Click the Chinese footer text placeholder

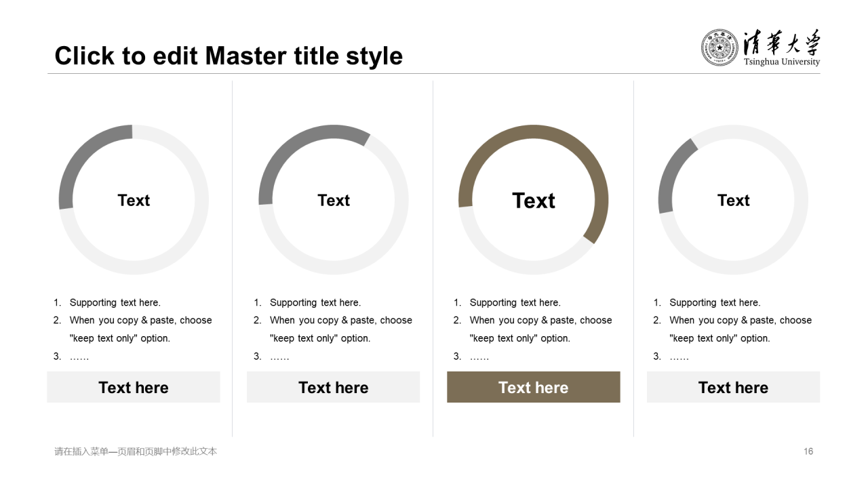(136, 451)
